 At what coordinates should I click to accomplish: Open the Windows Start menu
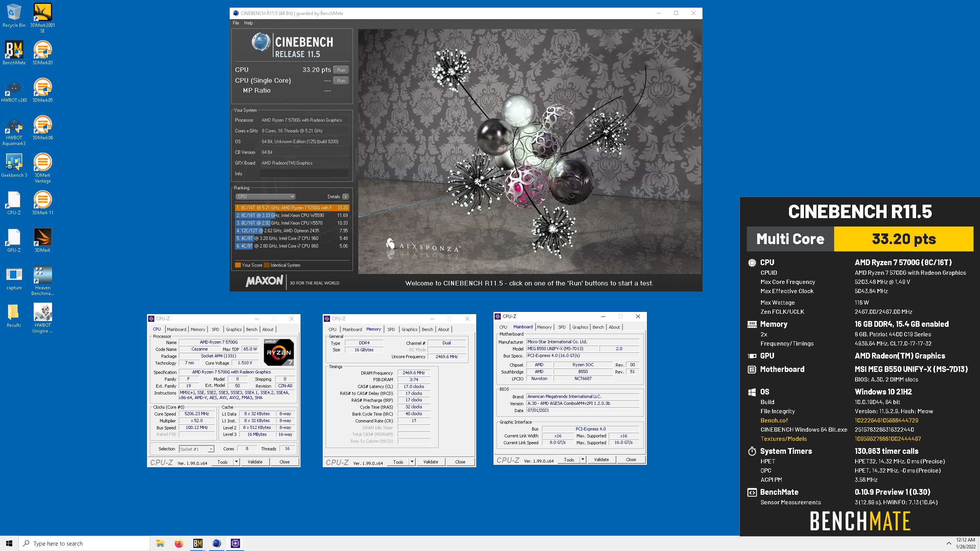click(x=9, y=543)
